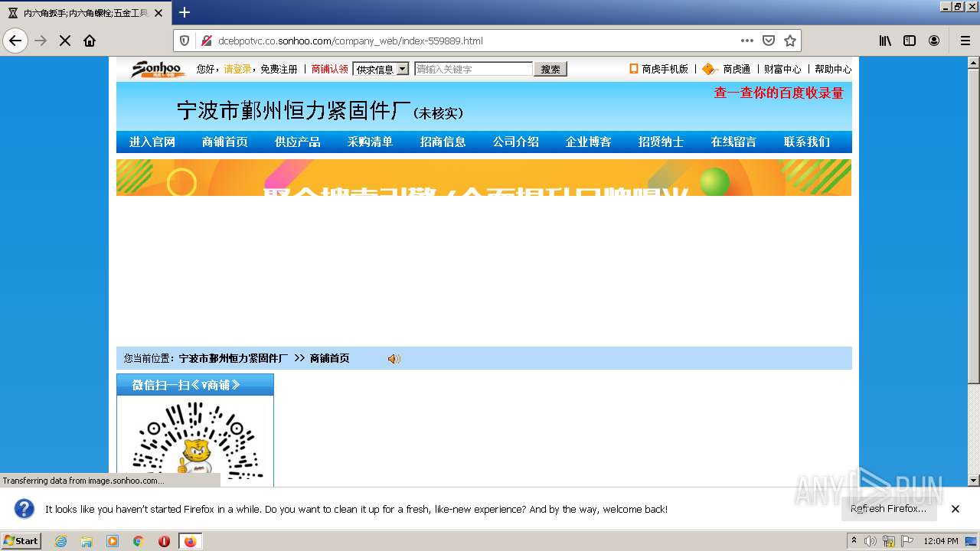Screen dimensions: 980x551
Task: Click the 请登录 login link
Action: tap(237, 69)
